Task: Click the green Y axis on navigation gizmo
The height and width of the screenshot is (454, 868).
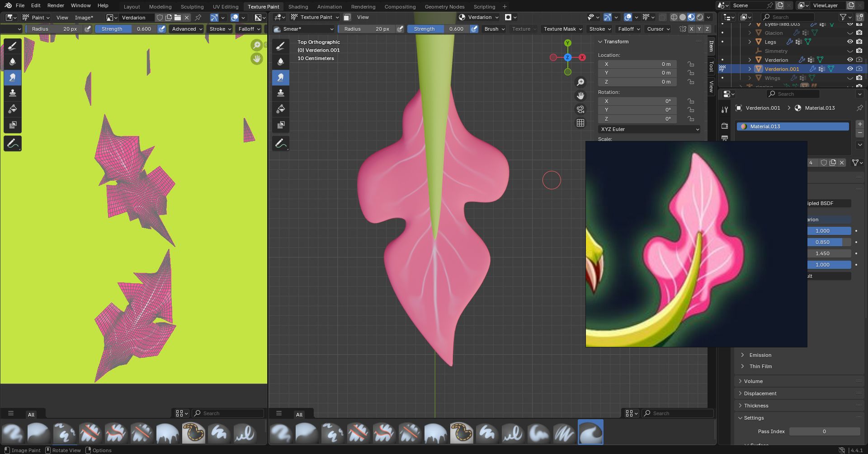Action: (568, 43)
